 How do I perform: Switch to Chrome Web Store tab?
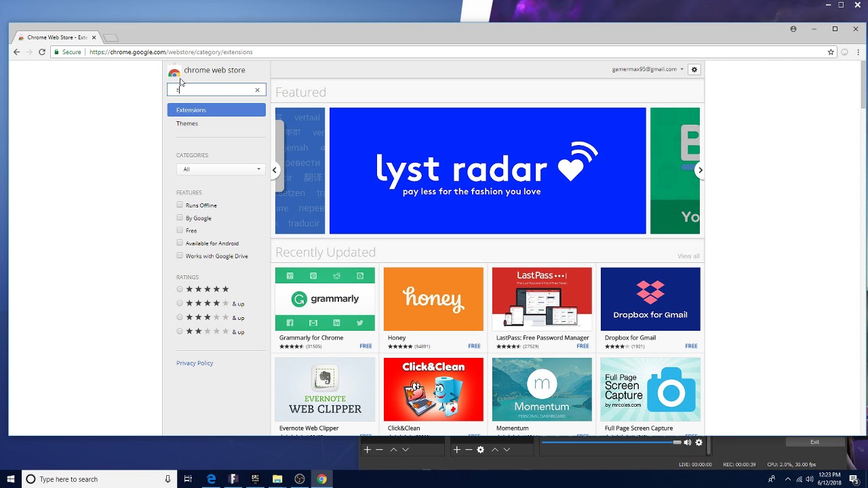(57, 37)
